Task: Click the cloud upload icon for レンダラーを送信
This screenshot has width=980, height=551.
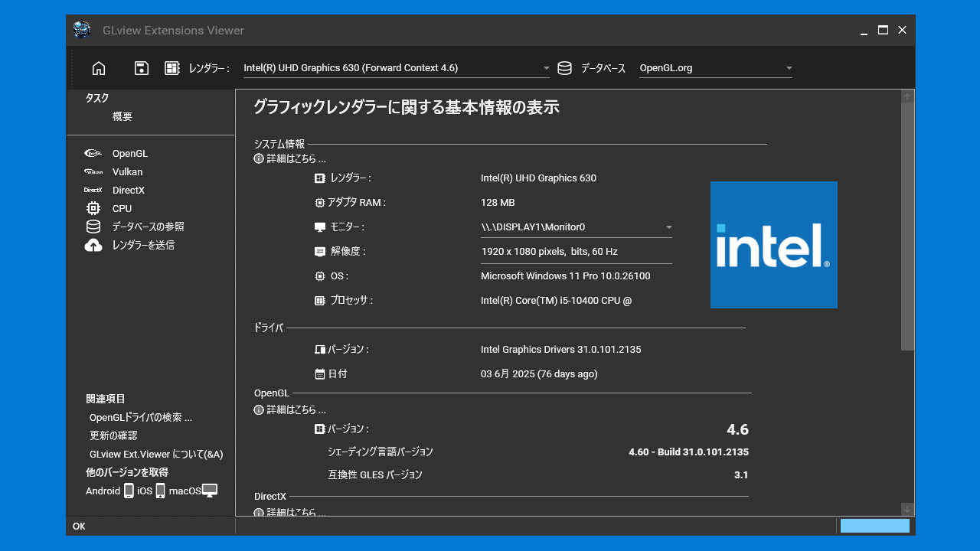Action: [93, 245]
